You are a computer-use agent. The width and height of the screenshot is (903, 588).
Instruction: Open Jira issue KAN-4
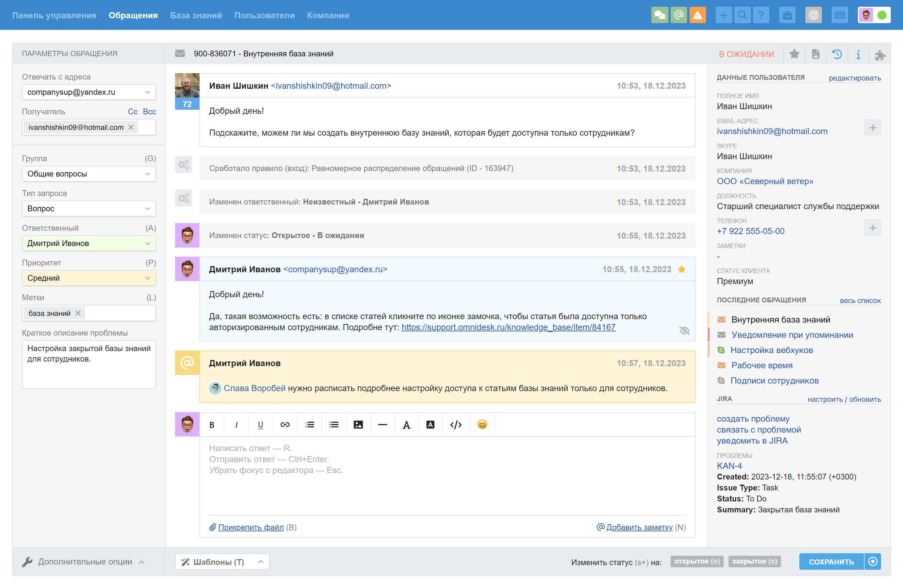click(729, 466)
